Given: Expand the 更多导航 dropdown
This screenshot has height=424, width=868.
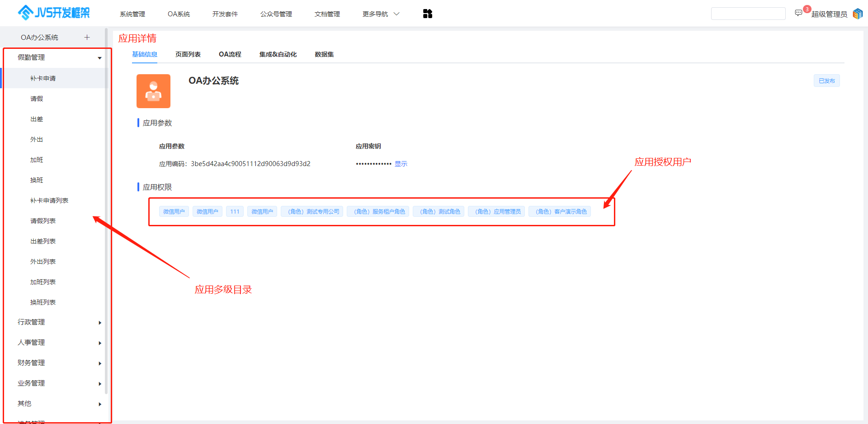Looking at the screenshot, I should [381, 14].
